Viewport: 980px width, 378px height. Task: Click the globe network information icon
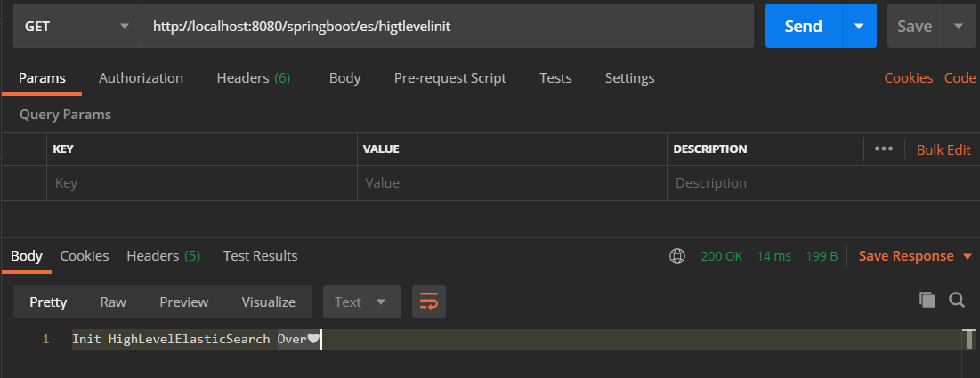click(x=677, y=256)
